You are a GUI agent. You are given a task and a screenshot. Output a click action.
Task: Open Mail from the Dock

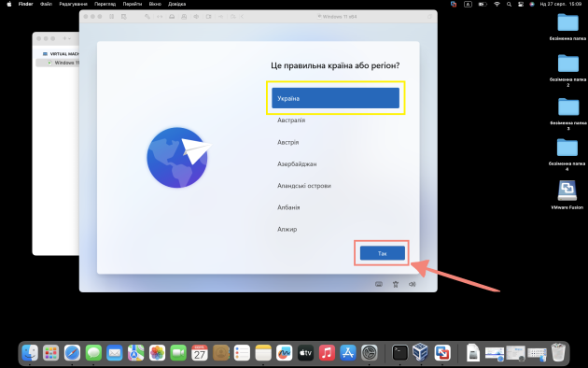tap(115, 353)
